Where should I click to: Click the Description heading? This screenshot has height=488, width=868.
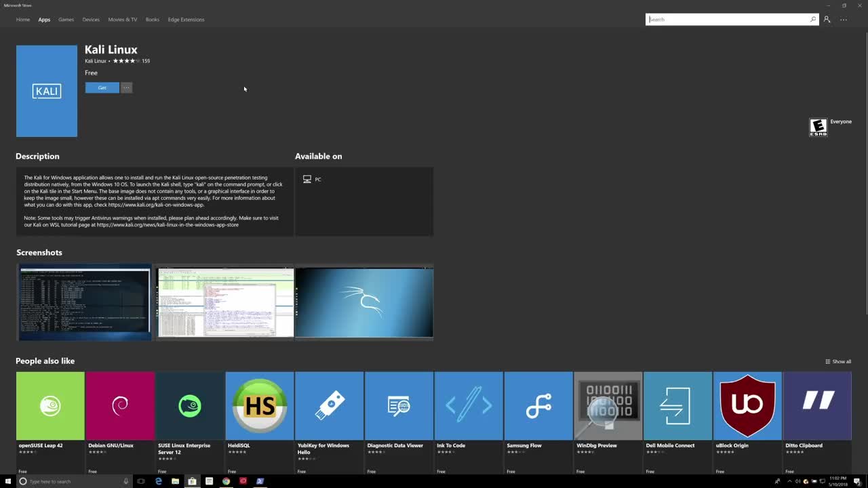tap(37, 156)
